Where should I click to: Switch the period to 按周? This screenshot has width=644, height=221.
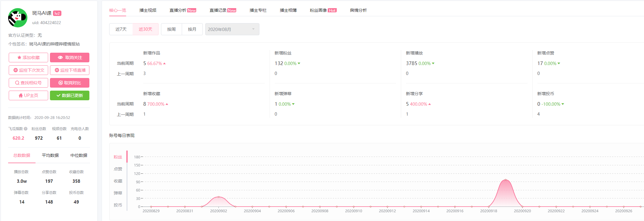pos(172,29)
